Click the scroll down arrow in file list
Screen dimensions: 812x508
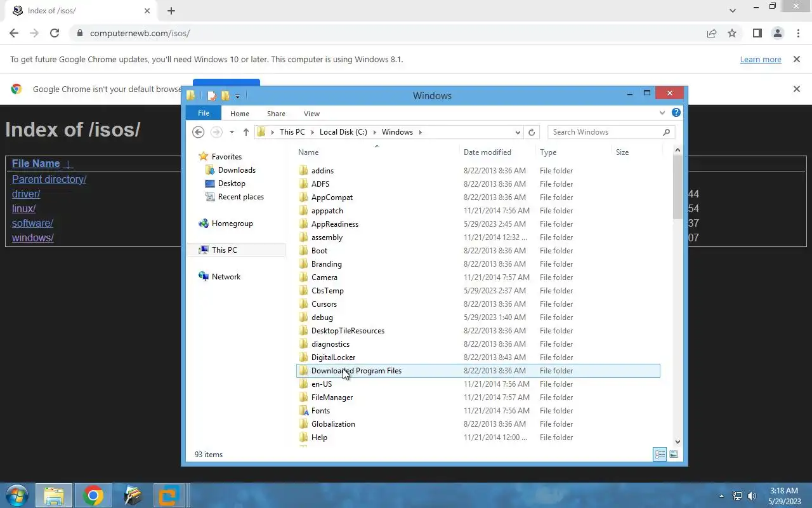pos(677,442)
